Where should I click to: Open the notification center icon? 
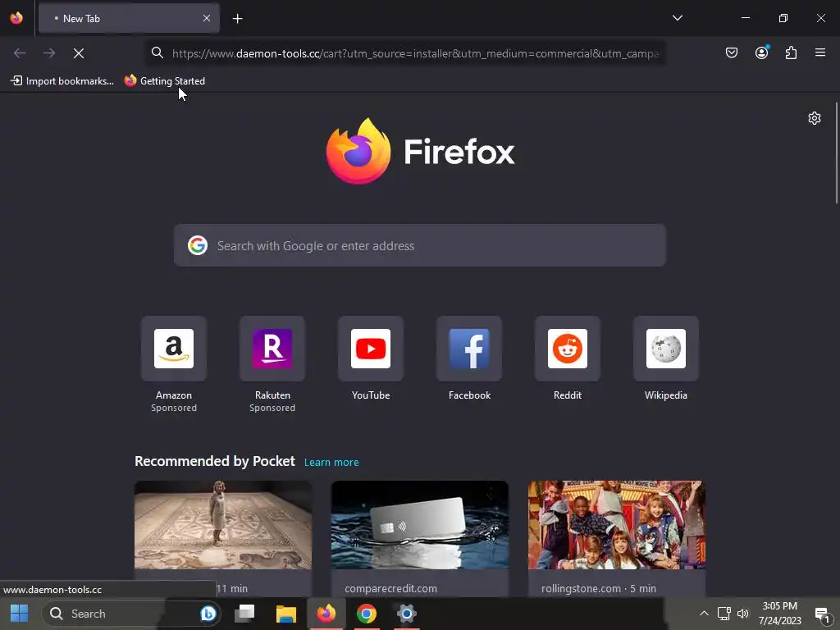coord(822,614)
